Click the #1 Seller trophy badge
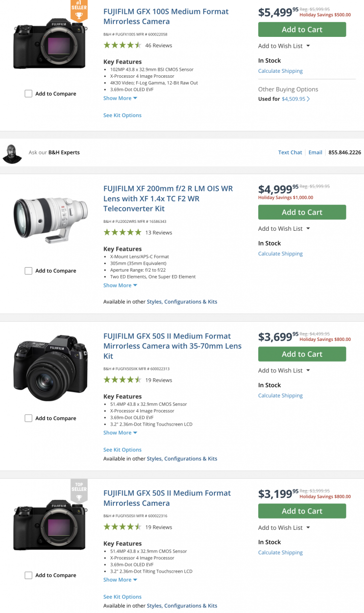 click(x=79, y=10)
